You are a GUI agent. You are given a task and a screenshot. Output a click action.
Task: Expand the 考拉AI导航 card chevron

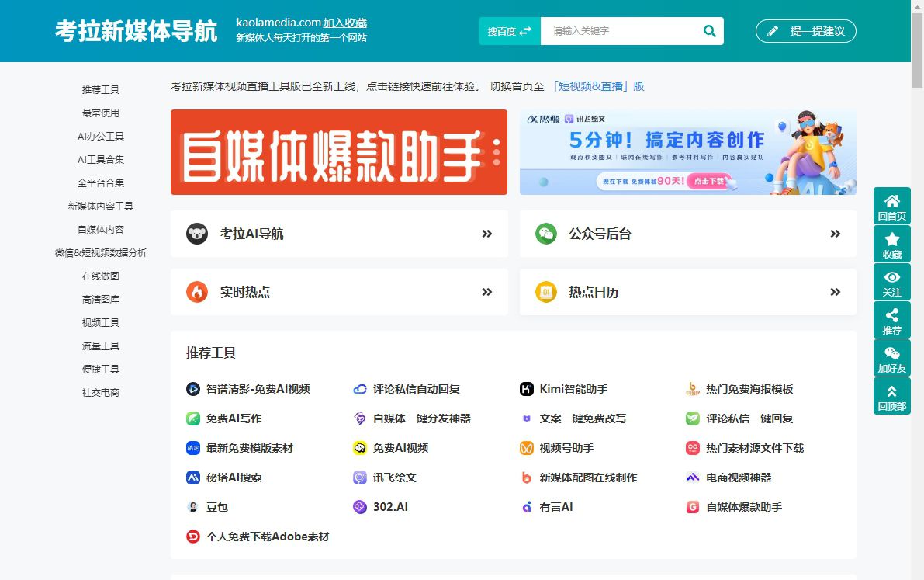pyautogui.click(x=486, y=234)
